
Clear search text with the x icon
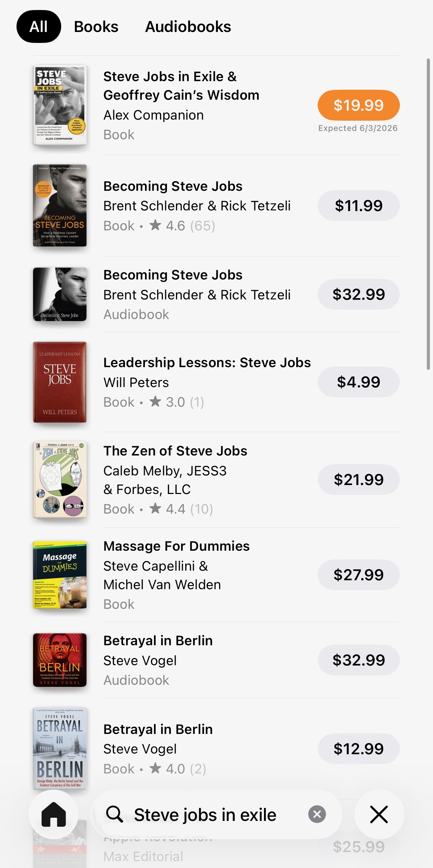(316, 814)
